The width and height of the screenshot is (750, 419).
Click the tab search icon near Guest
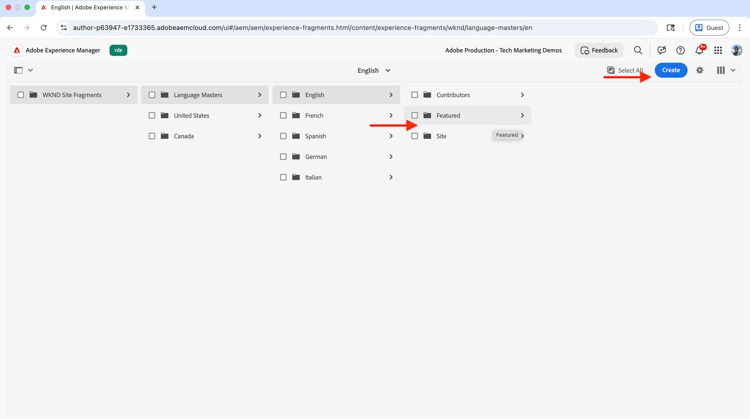tap(671, 28)
